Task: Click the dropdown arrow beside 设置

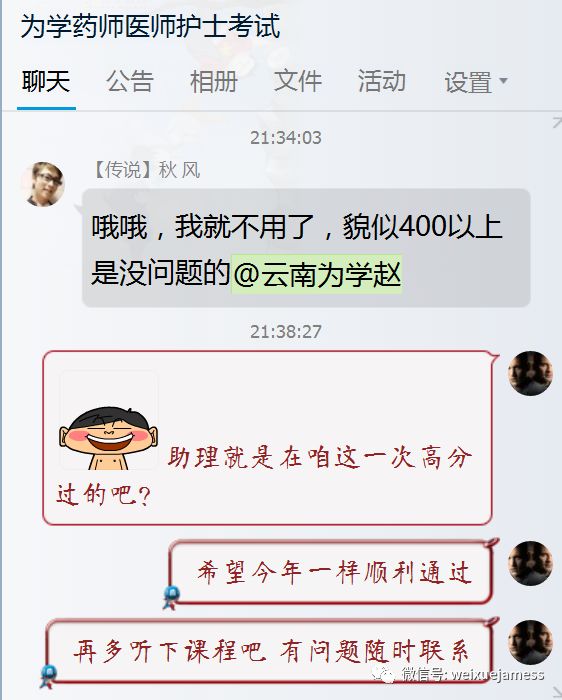Action: tap(503, 81)
